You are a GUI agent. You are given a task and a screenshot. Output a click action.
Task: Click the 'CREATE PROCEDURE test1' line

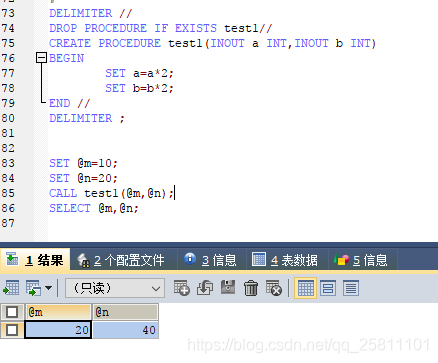pyautogui.click(x=213, y=43)
